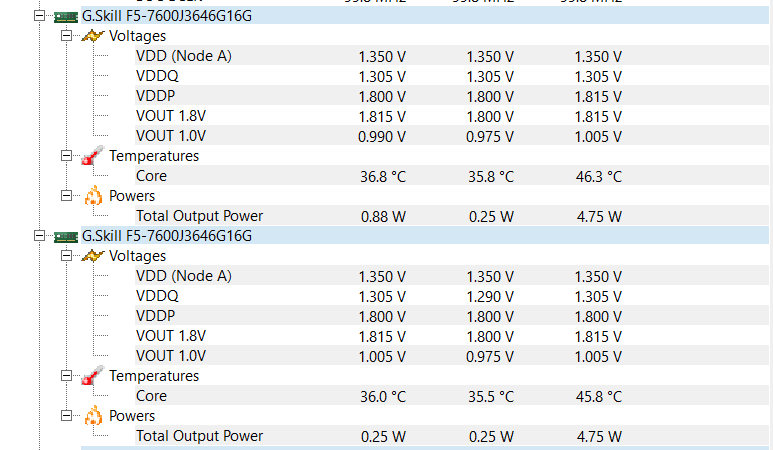Select the VOUT 1.8V row of the first module
The image size is (773, 450).
pos(452,116)
